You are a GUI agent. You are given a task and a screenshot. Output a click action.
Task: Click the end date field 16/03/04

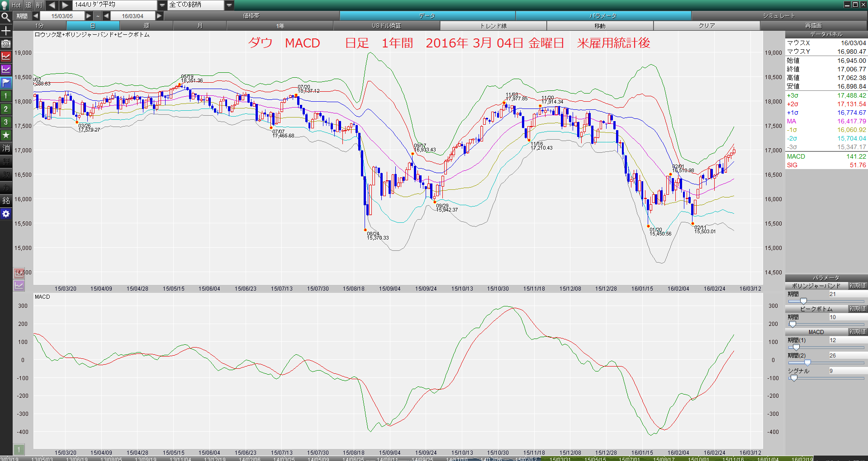tap(133, 16)
